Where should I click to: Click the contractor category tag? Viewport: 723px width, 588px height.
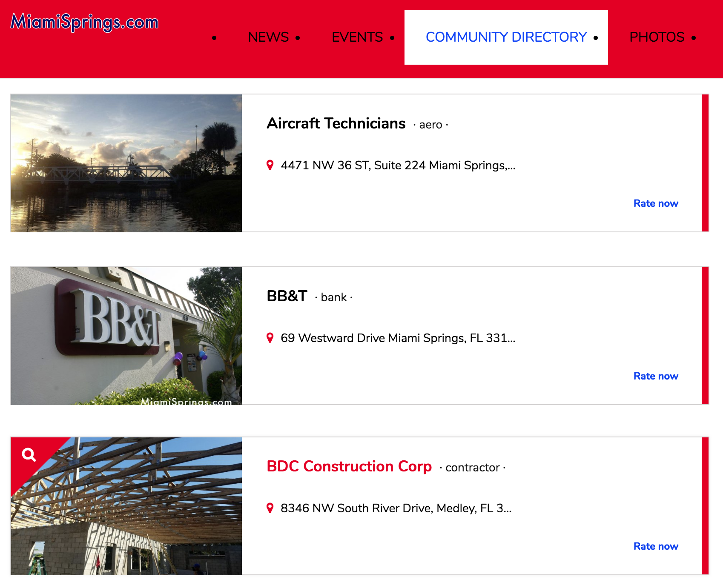[473, 468]
